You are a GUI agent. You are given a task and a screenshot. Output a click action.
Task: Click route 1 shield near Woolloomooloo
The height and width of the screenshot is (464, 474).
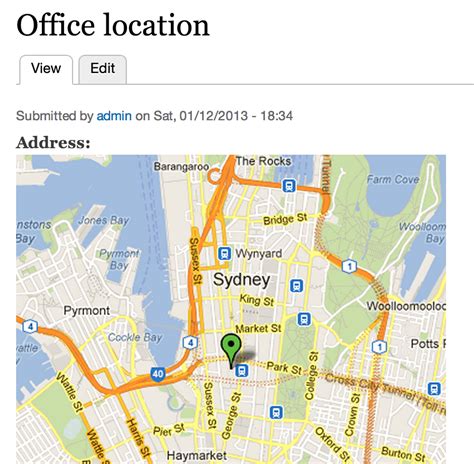click(x=349, y=266)
